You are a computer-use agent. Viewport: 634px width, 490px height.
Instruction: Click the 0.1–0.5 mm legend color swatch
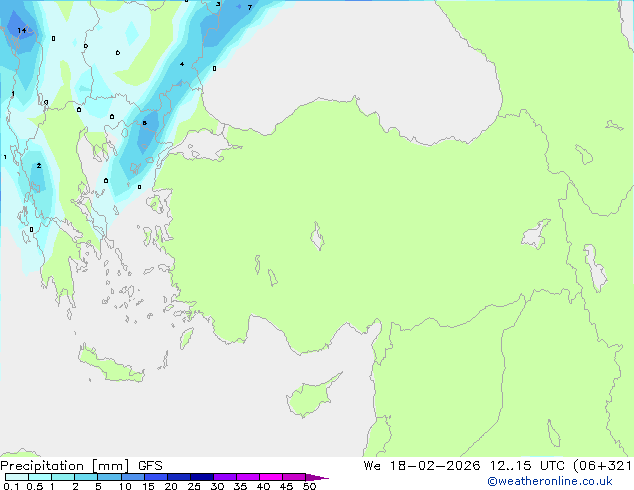click(x=17, y=477)
